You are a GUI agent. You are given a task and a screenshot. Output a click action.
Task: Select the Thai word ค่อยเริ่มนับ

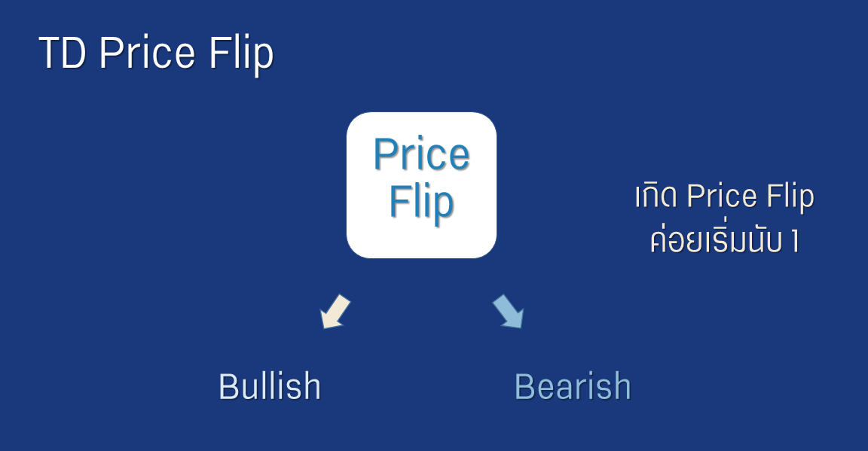tap(717, 239)
